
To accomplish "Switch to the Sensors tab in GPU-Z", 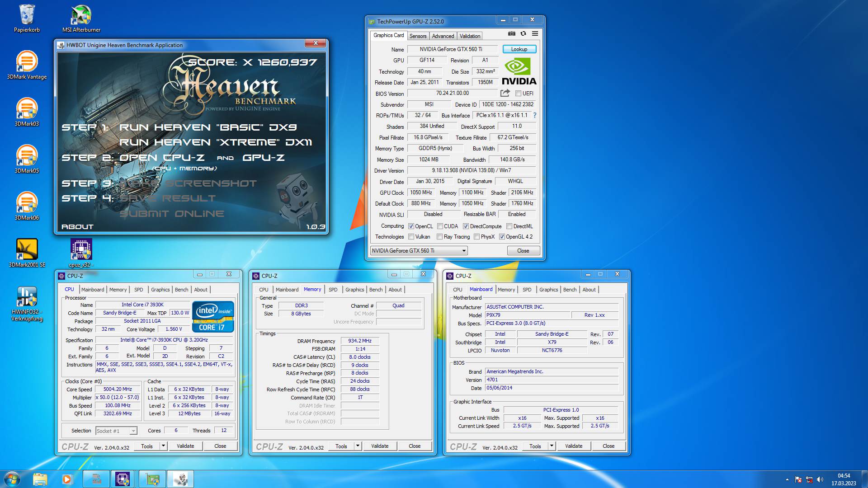I will pyautogui.click(x=418, y=36).
